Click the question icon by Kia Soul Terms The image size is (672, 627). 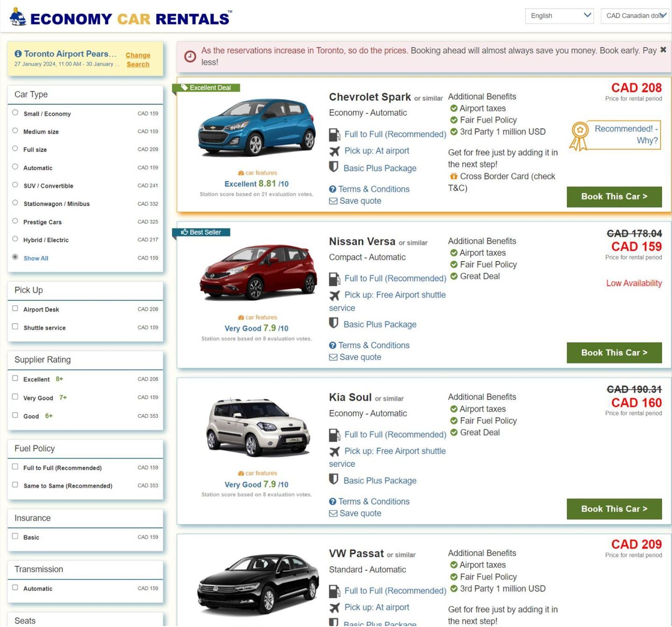click(x=333, y=502)
